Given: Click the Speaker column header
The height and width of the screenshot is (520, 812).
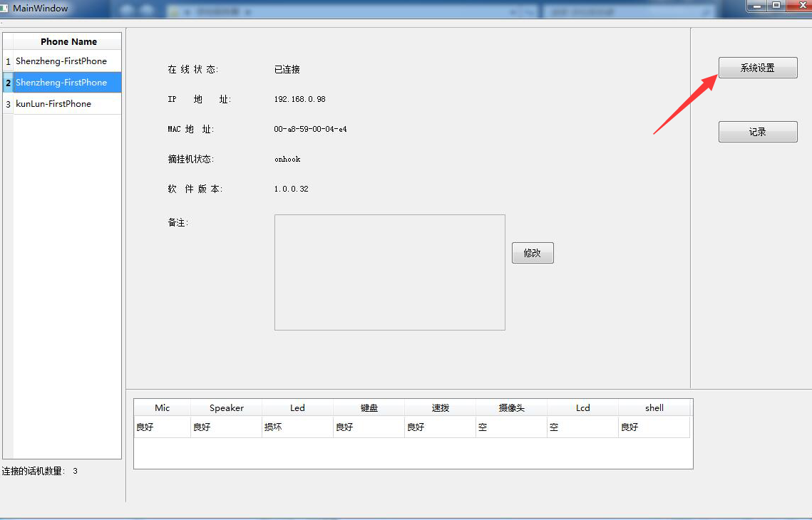Looking at the screenshot, I should pyautogui.click(x=227, y=408).
